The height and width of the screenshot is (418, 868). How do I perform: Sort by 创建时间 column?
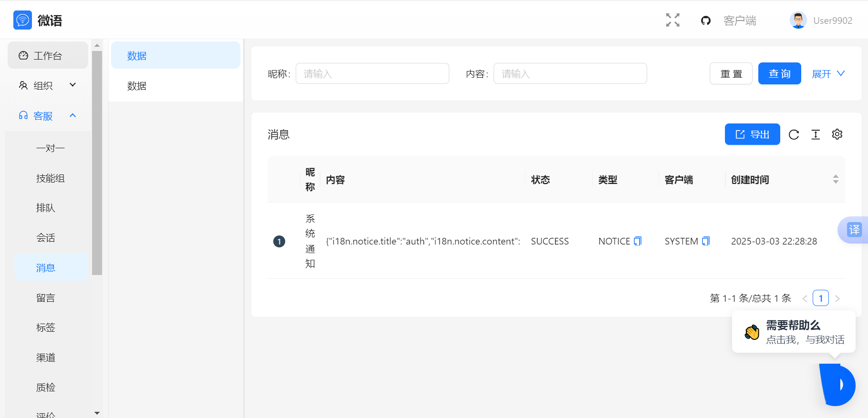[836, 179]
